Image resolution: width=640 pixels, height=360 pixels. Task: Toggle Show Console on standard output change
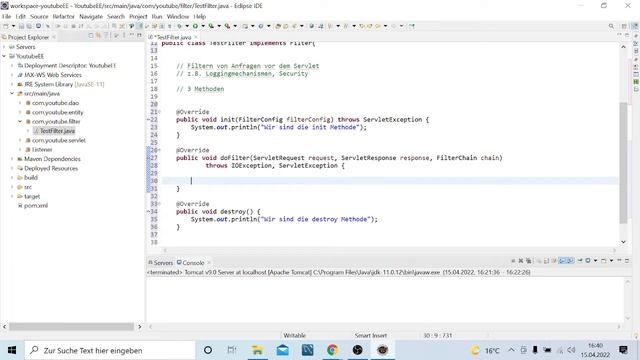pos(562,260)
